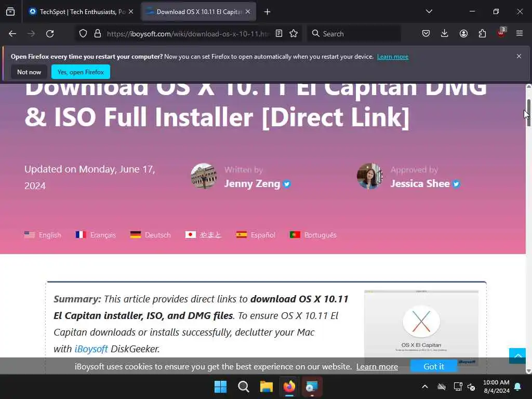
Task: Open the Firefox application hamburger menu
Action: click(520, 33)
